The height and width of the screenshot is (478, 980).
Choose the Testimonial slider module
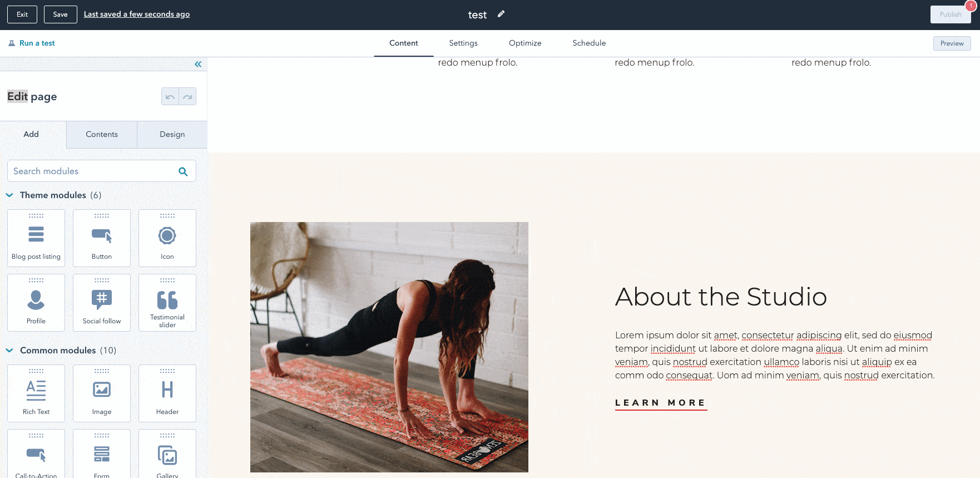tap(167, 303)
